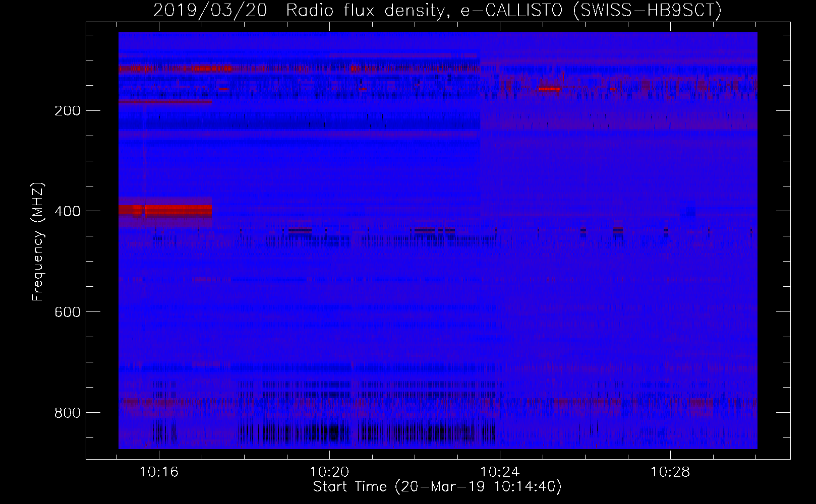Click the 10:24 time tick label
The image size is (816, 504).
point(500,472)
